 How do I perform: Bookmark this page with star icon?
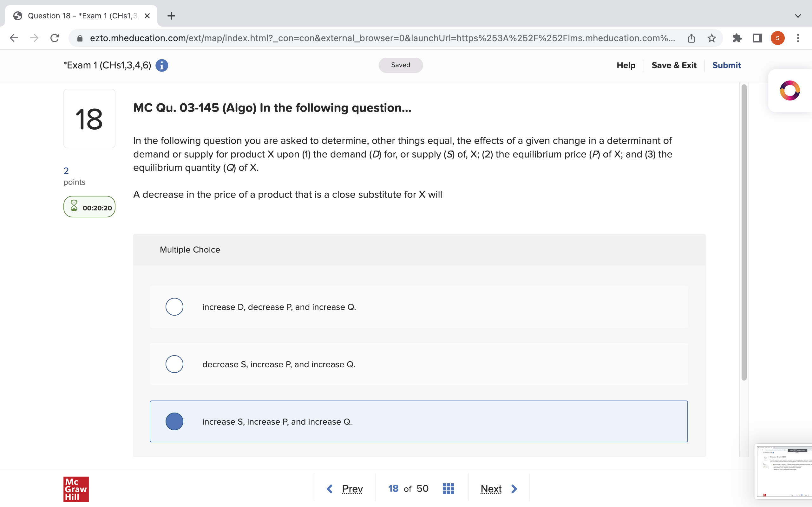point(712,38)
